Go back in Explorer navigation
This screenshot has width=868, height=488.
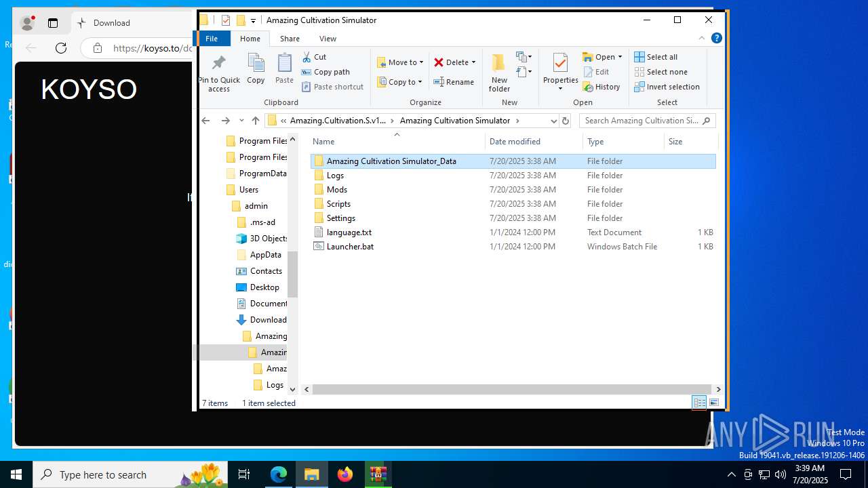tap(206, 121)
